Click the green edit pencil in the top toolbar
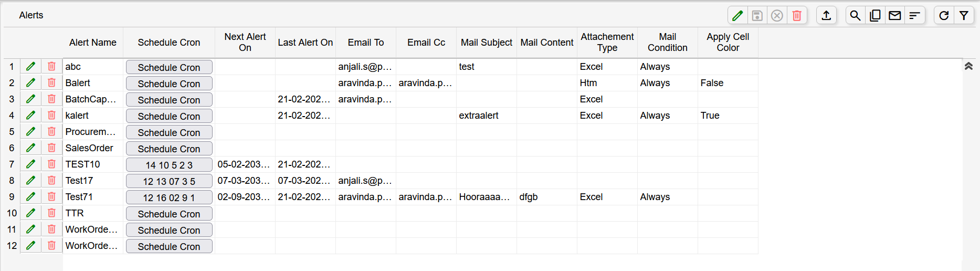980x271 pixels. tap(737, 16)
